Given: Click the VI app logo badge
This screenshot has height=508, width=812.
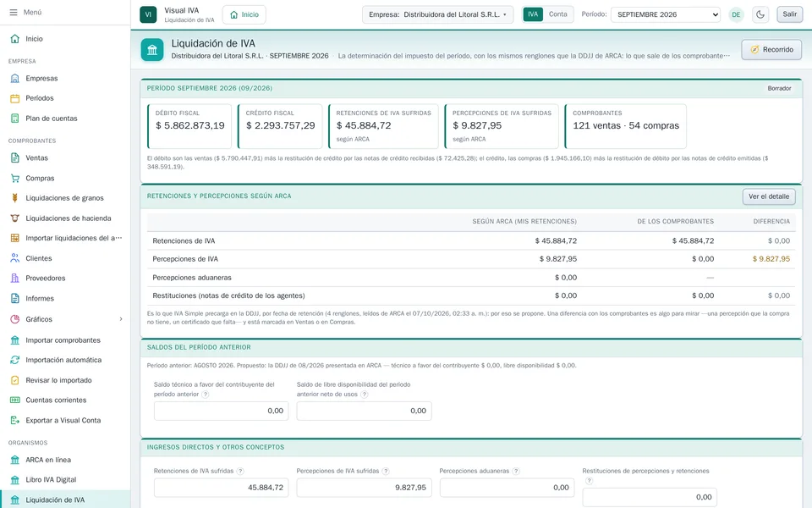Looking at the screenshot, I should coord(148,14).
